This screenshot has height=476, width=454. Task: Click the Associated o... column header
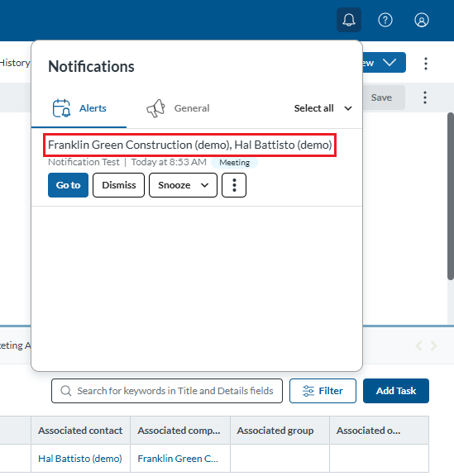point(380,431)
